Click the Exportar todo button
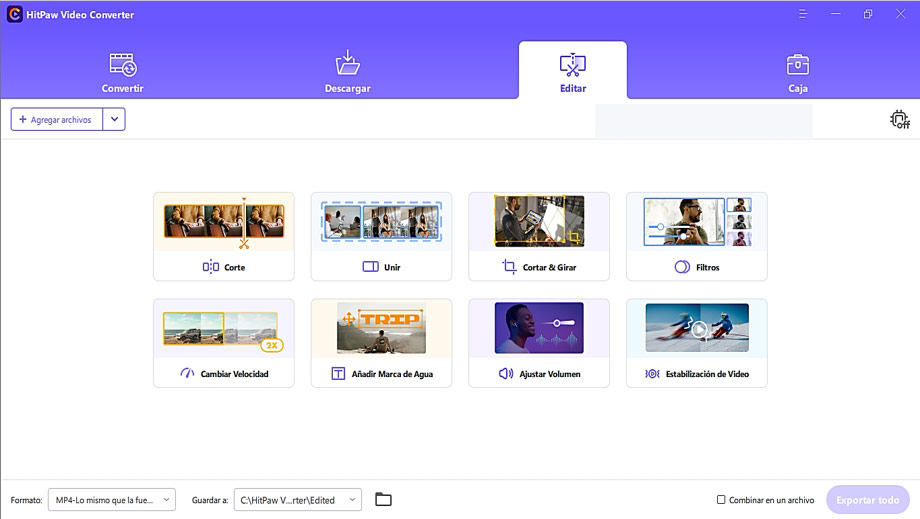Viewport: 920px width, 519px height. tap(868, 500)
